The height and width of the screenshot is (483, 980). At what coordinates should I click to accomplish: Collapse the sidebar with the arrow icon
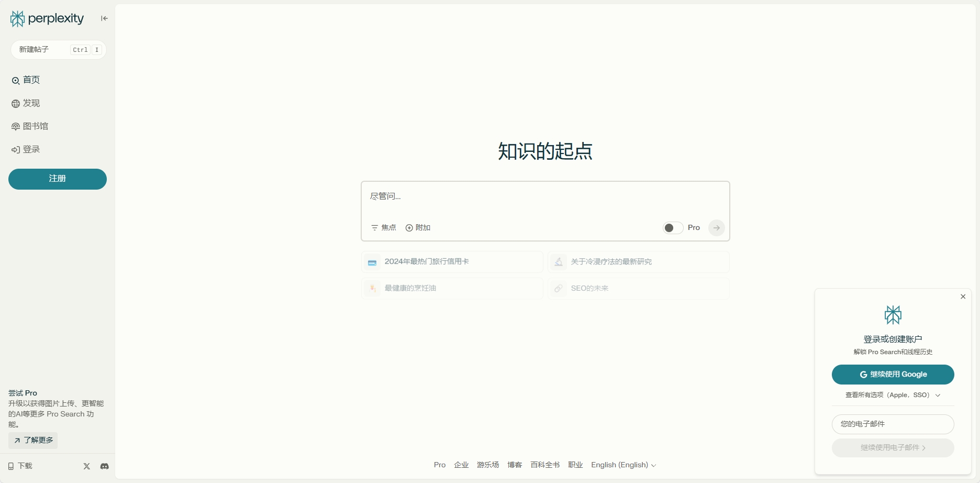pos(104,18)
